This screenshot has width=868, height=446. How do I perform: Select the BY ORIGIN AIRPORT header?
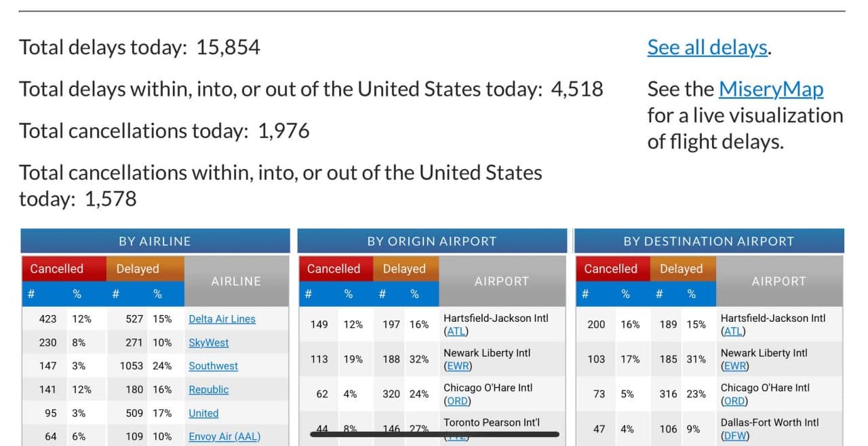point(431,240)
